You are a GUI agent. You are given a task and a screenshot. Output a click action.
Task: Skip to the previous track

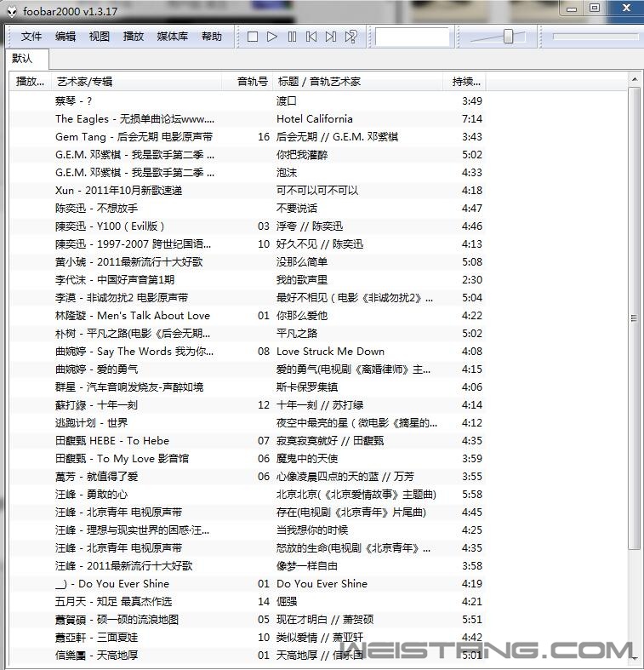311,37
